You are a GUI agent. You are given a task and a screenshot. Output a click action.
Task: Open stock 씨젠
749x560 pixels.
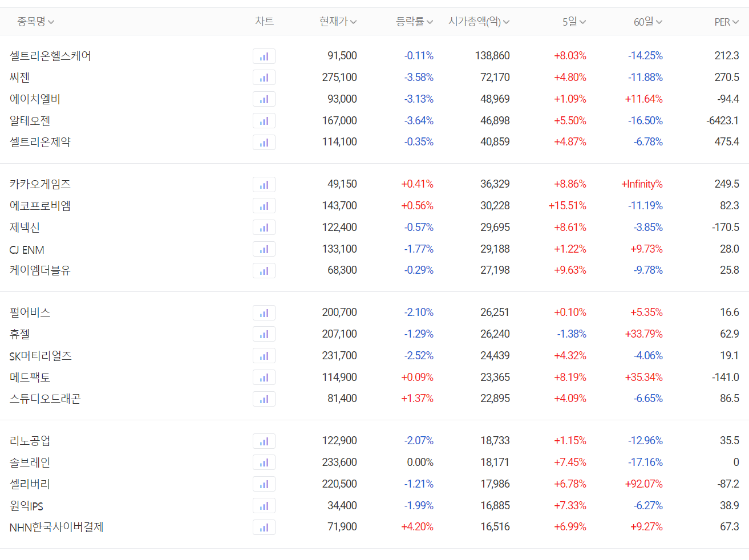click(19, 78)
